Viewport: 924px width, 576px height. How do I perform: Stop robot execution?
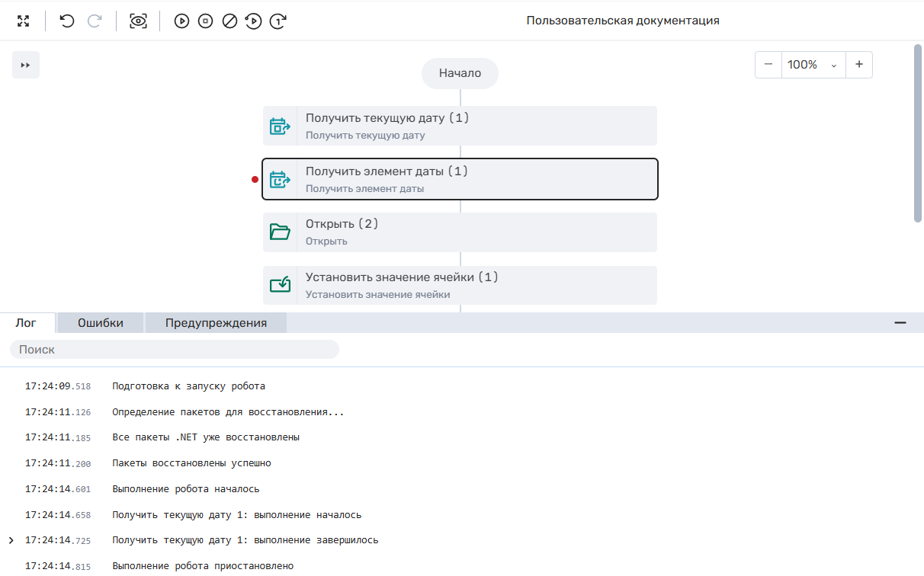click(x=205, y=21)
